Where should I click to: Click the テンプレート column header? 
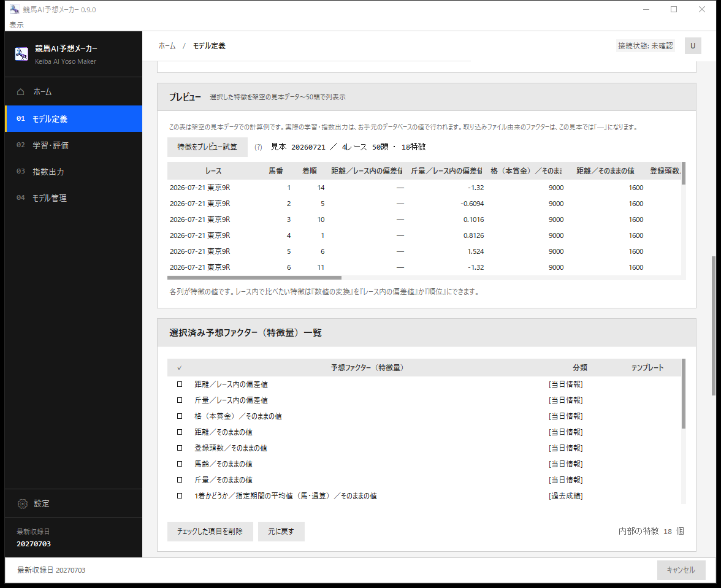pos(647,368)
